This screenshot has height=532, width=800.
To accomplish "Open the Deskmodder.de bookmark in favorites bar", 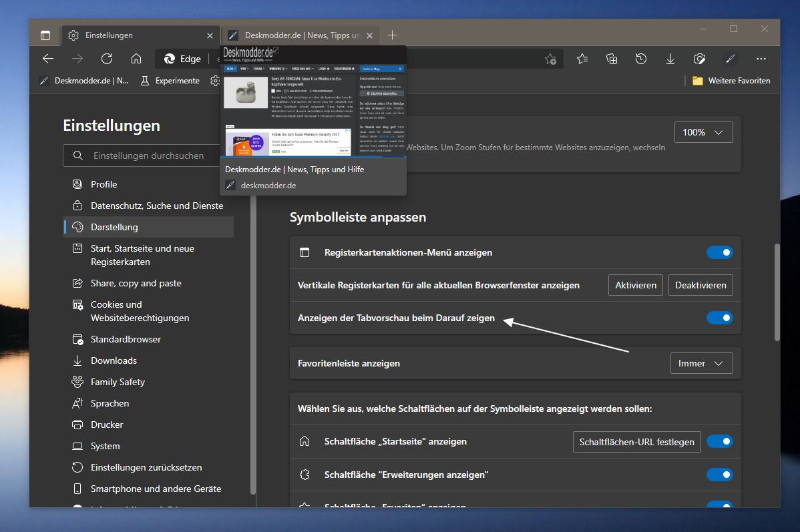I will point(84,81).
